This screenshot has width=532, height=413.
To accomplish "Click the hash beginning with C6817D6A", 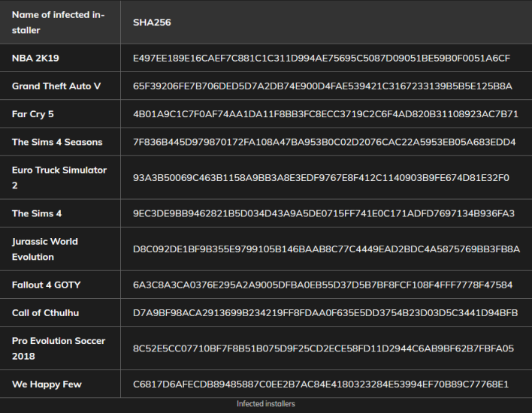I will point(321,384).
